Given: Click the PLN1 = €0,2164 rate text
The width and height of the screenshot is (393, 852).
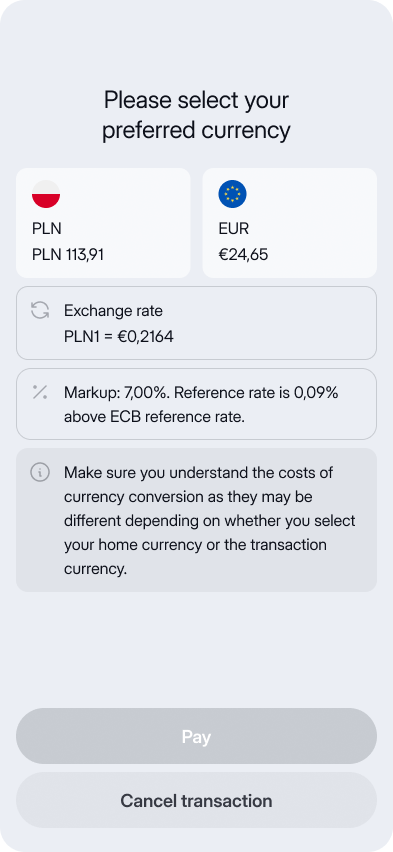Looking at the screenshot, I should point(118,337).
